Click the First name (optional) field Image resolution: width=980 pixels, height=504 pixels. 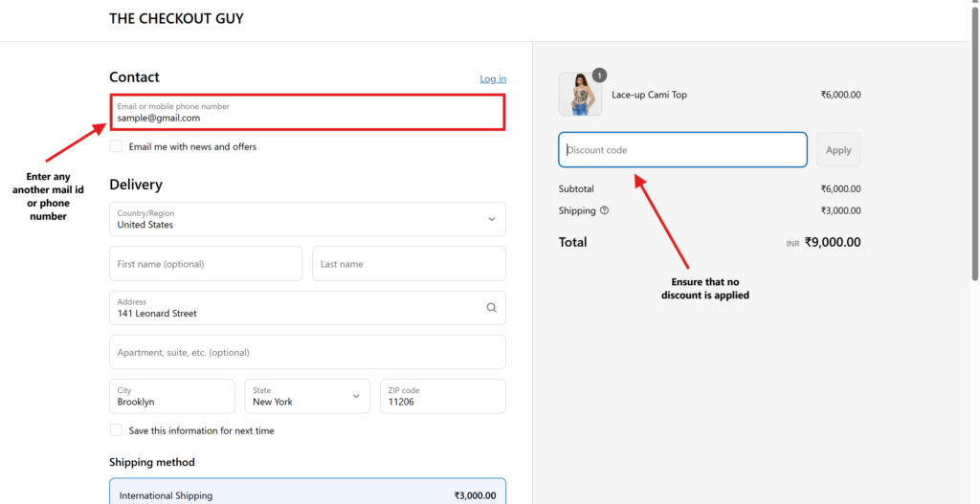pyautogui.click(x=206, y=264)
